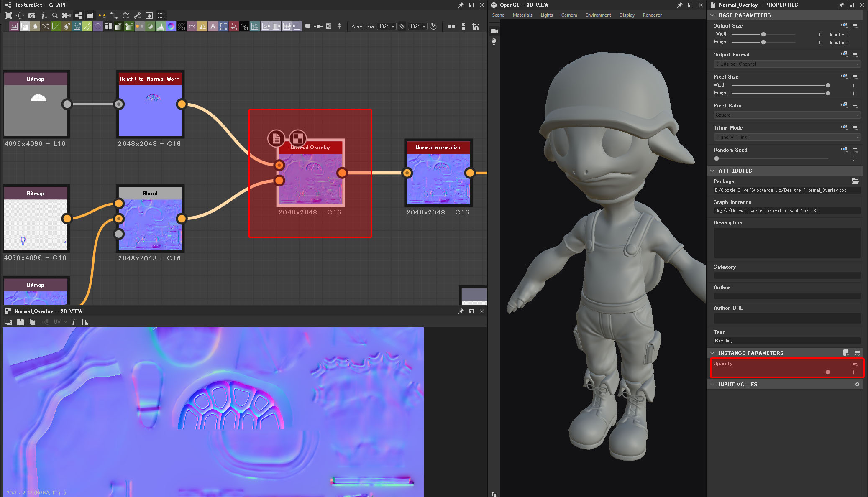Take a graph screenshot with camera icon

tap(32, 15)
